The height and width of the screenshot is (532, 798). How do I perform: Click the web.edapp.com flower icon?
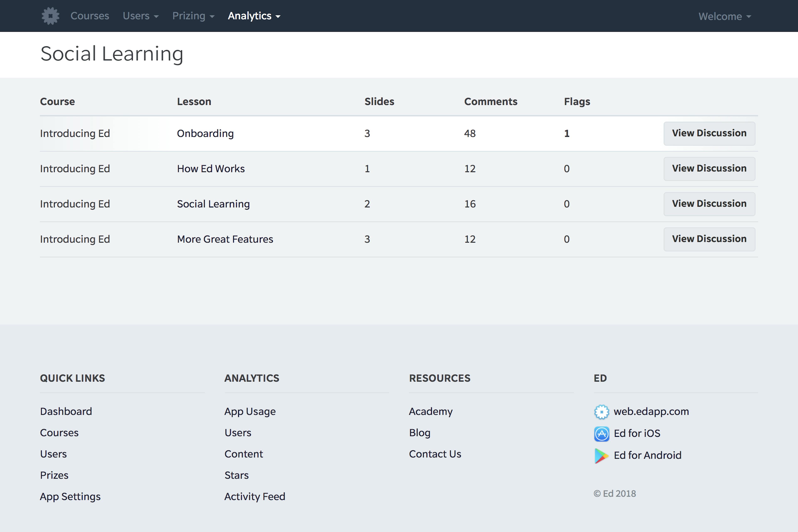[x=602, y=412]
